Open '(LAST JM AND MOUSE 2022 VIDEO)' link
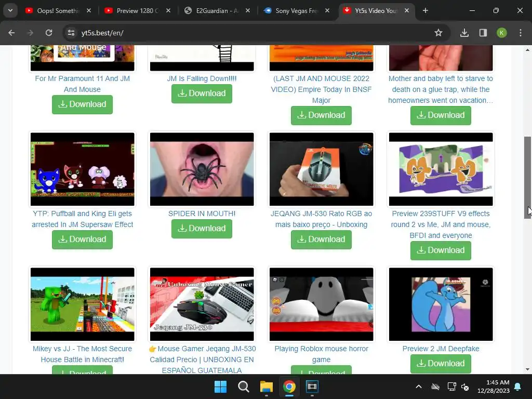Viewport: 532px width, 399px height. pos(321,89)
